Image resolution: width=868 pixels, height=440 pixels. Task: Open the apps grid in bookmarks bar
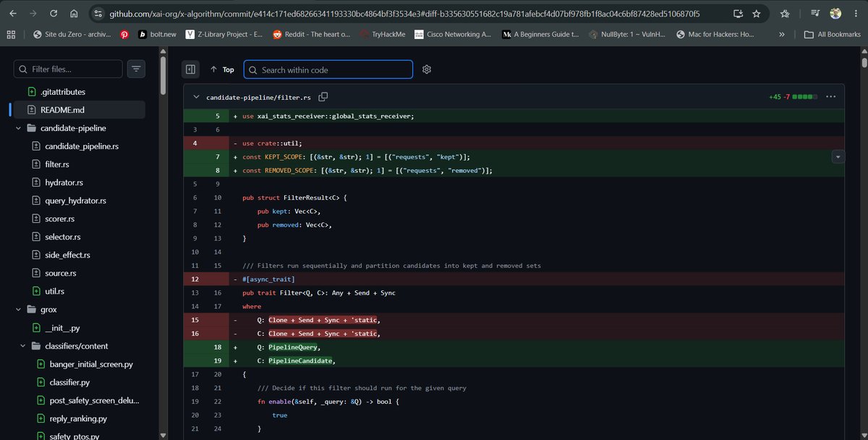(11, 34)
